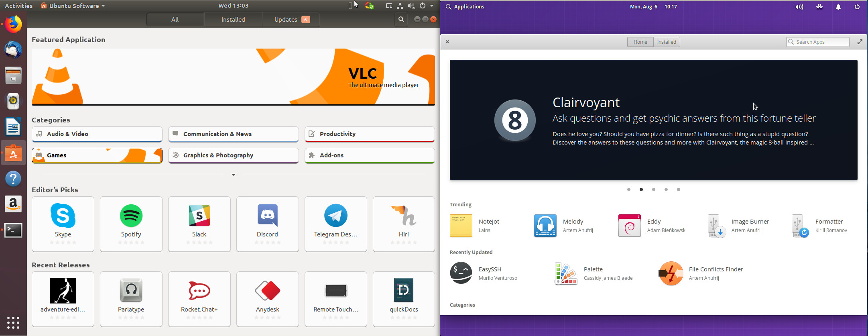Browse the Productivity category
Viewport: 868px width, 336px height.
pos(370,134)
